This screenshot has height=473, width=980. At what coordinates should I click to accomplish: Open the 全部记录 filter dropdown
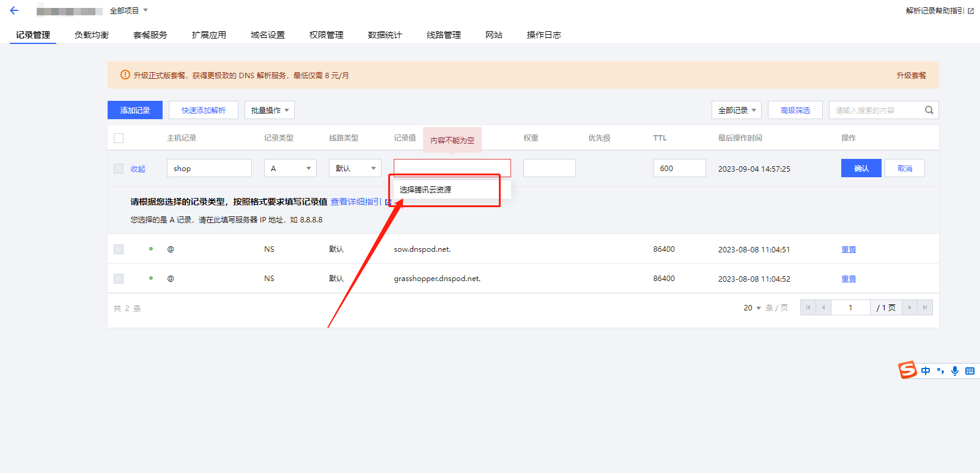point(737,110)
